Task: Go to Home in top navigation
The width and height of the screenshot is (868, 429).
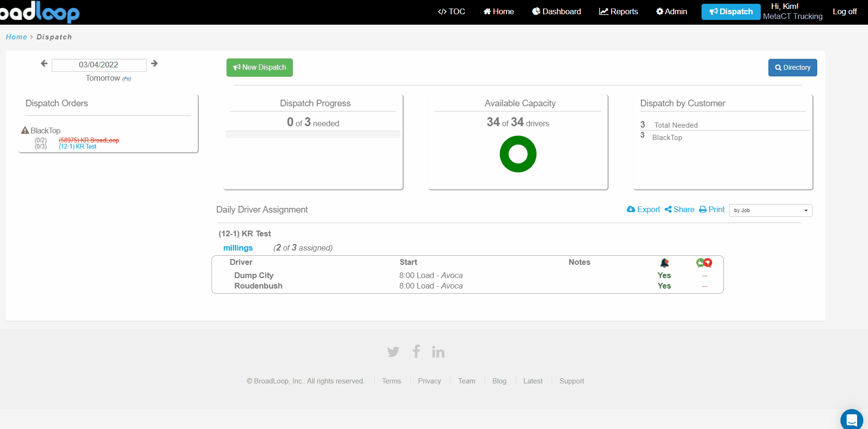Action: click(x=499, y=11)
